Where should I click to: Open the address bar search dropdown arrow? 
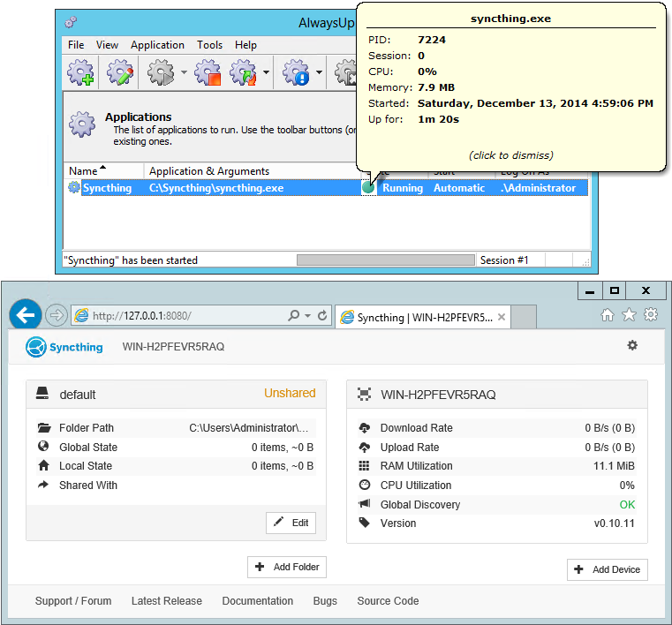(x=307, y=316)
